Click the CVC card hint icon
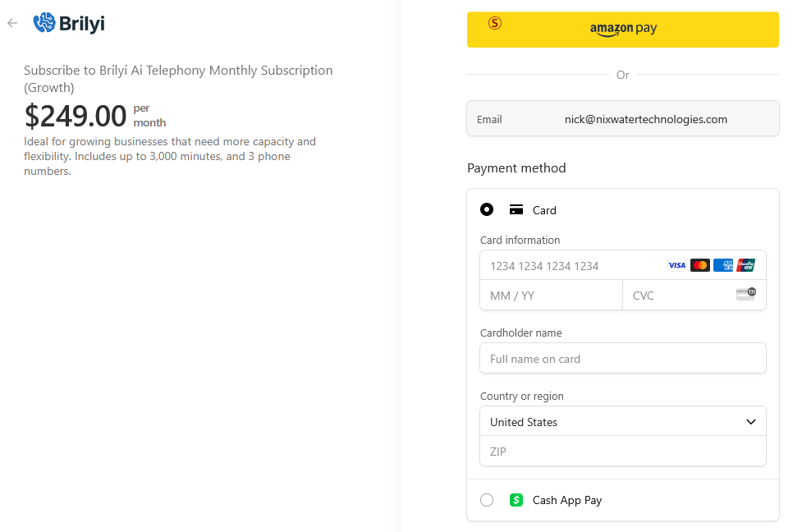 [x=745, y=294]
